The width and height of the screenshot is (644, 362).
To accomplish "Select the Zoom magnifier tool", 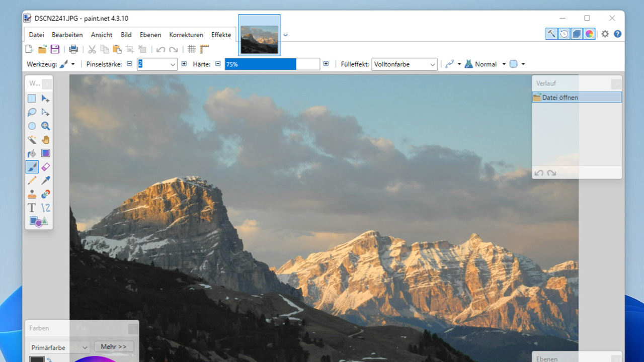I will (x=46, y=126).
